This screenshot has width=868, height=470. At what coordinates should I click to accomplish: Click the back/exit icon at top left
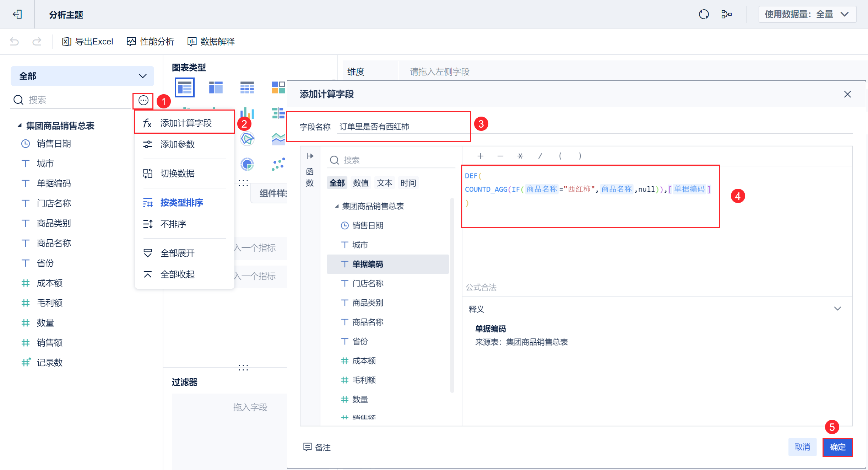tap(17, 14)
